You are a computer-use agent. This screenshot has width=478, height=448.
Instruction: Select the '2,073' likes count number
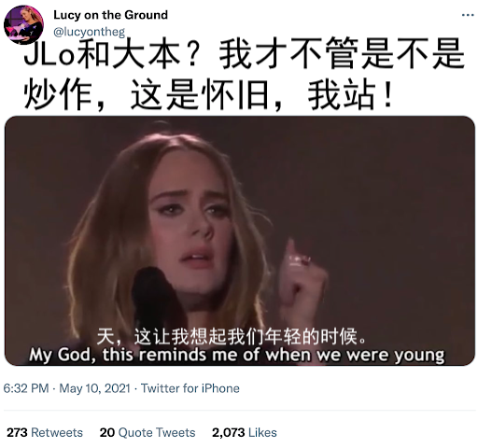tap(228, 432)
